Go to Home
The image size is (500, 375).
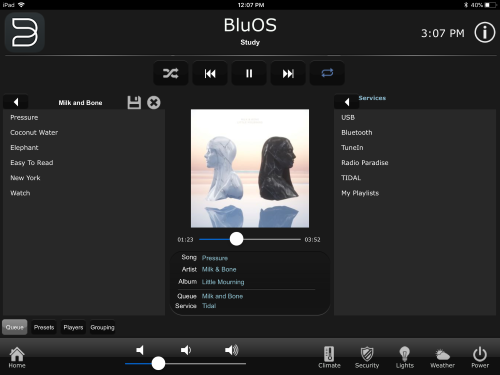coord(17,357)
